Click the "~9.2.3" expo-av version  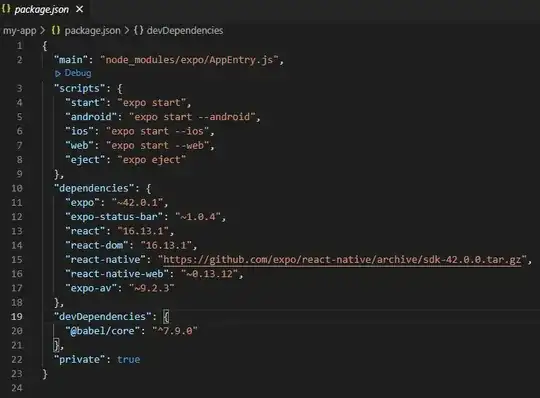(x=152, y=288)
